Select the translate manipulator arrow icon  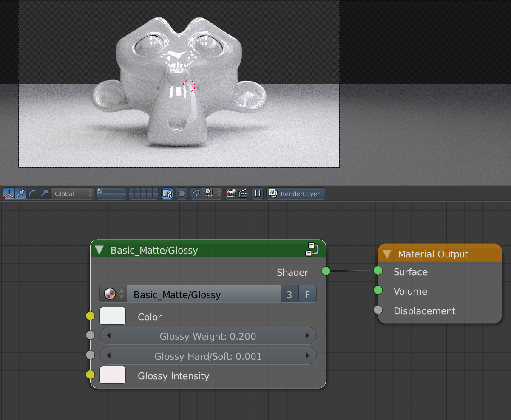pos(21,194)
